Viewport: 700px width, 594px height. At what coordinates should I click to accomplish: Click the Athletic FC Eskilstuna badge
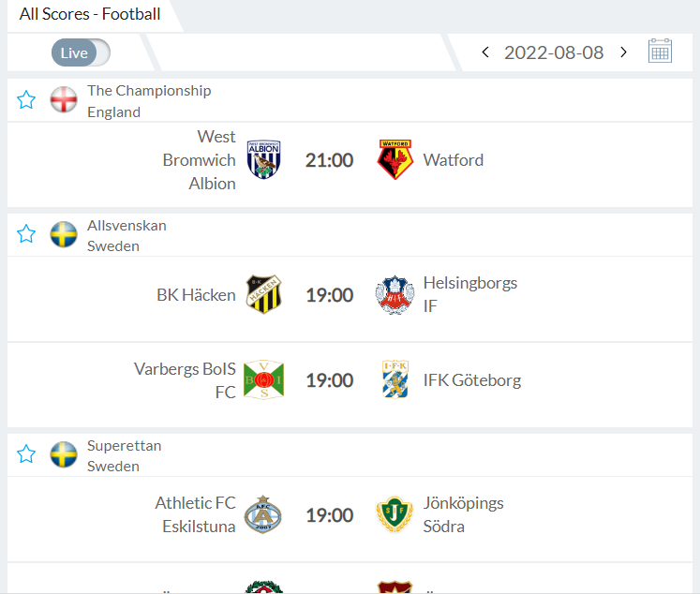point(263,514)
